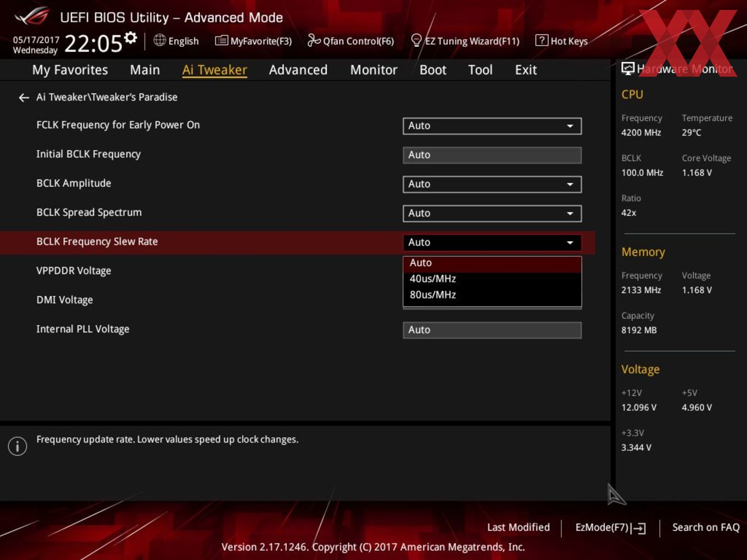Click the Internal PLL Voltage field

coord(492,330)
